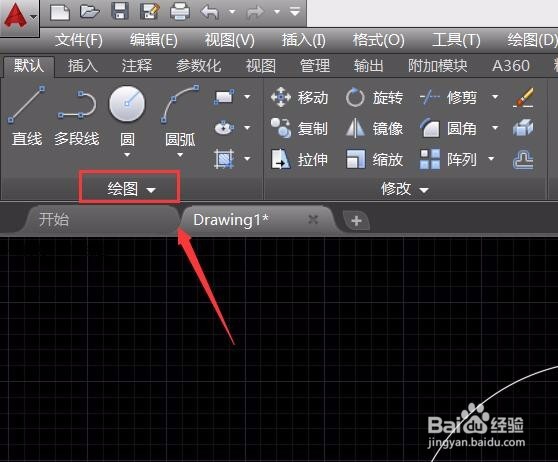
Task: Click the Rectangle tool icon
Action: [x=224, y=97]
